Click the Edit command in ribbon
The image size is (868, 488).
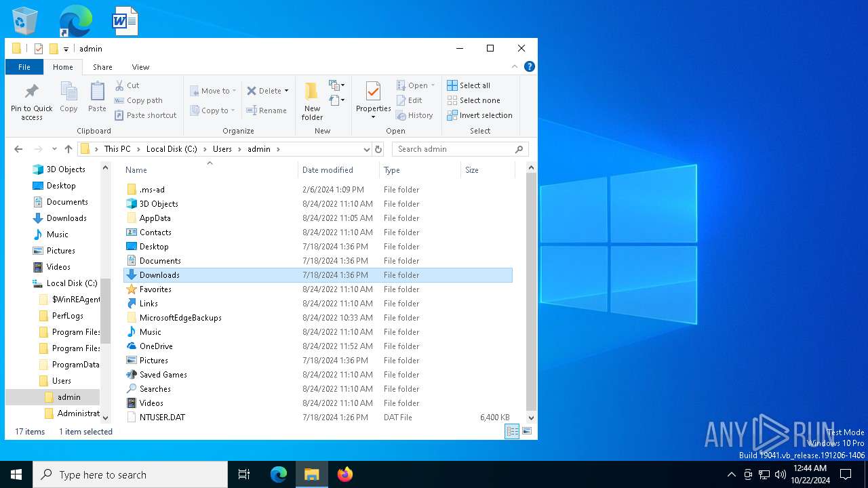pyautogui.click(x=410, y=100)
